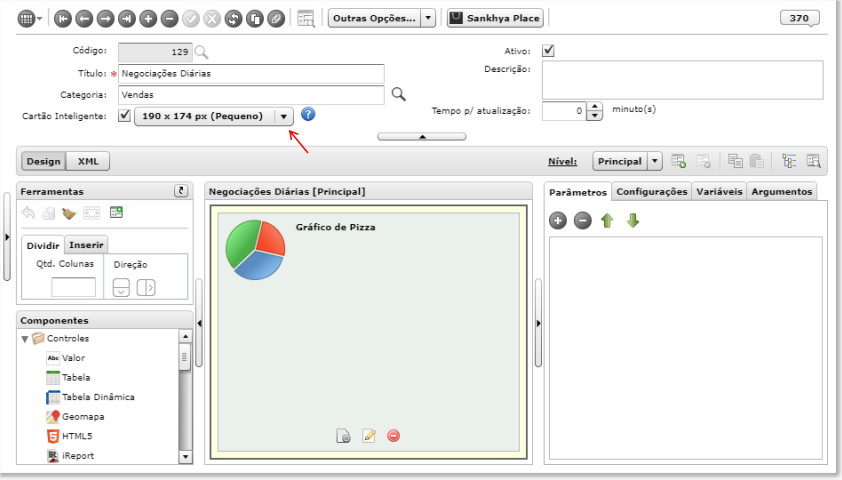Search categories with magnifier beside Categoria
The height and width of the screenshot is (480, 842).
click(398, 94)
